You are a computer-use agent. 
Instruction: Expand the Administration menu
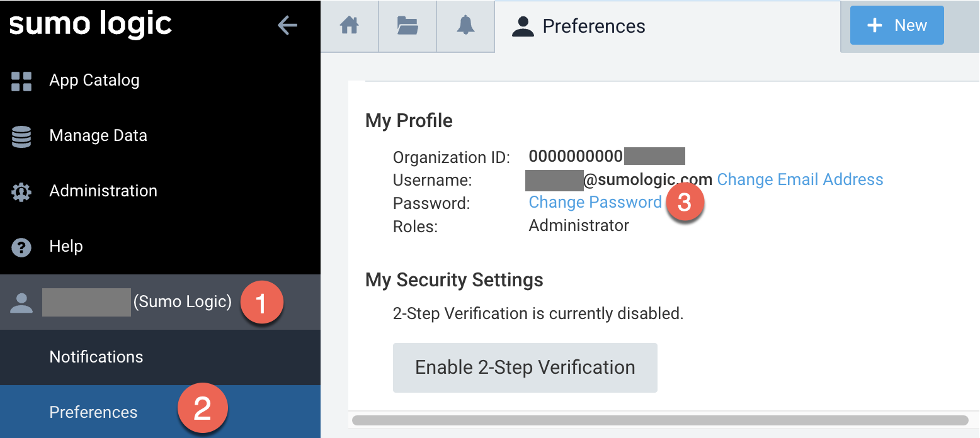(103, 191)
